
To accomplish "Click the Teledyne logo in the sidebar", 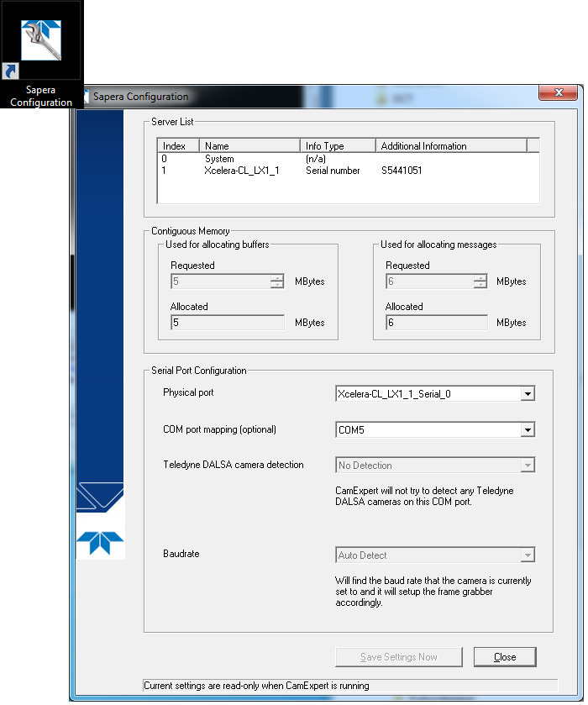I will [100, 544].
